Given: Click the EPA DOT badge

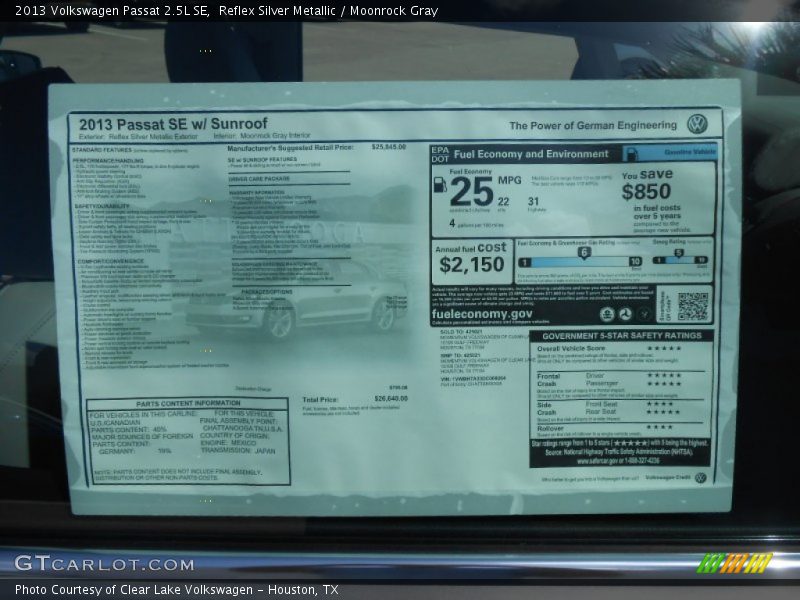Looking at the screenshot, I should (440, 154).
